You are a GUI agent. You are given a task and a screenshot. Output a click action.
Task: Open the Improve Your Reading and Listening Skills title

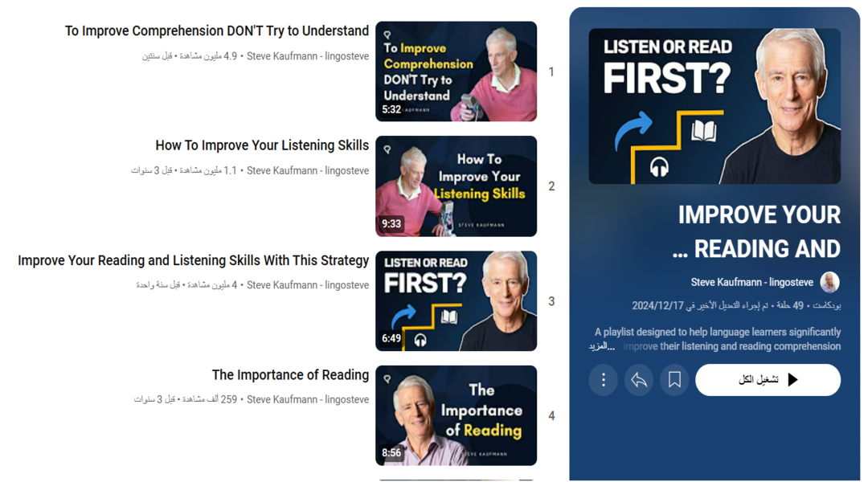[193, 260]
